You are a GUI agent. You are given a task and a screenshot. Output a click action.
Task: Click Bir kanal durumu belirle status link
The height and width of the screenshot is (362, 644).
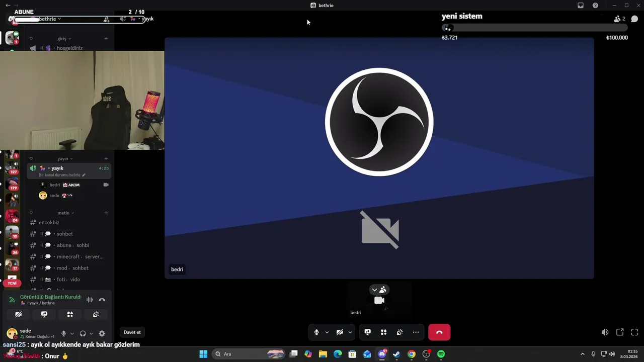(x=62, y=175)
